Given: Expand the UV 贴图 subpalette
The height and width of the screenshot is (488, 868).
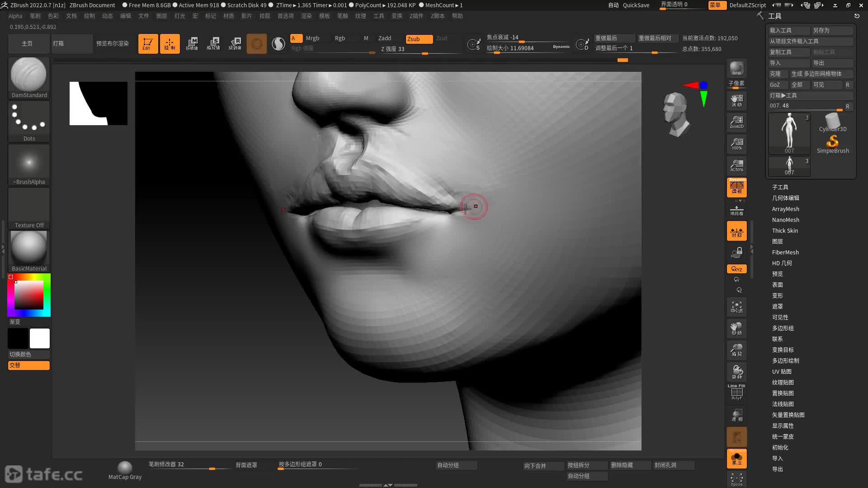Looking at the screenshot, I should pos(782,371).
